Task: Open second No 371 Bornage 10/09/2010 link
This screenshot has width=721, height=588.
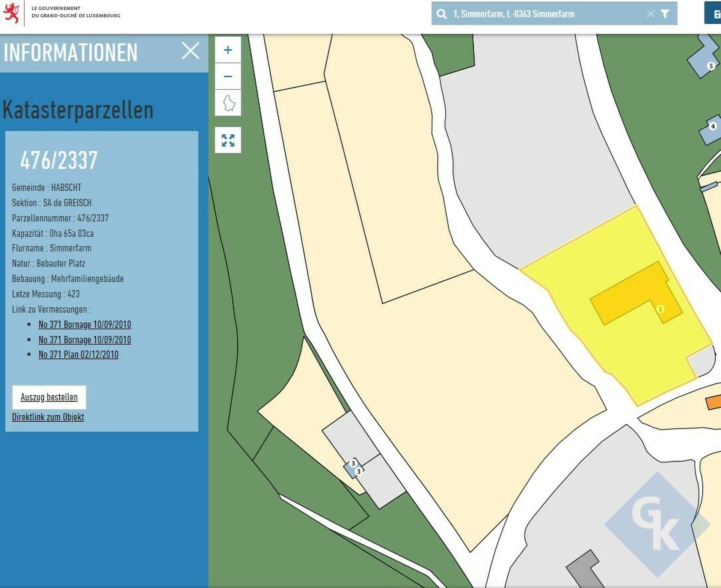Action: [x=84, y=340]
